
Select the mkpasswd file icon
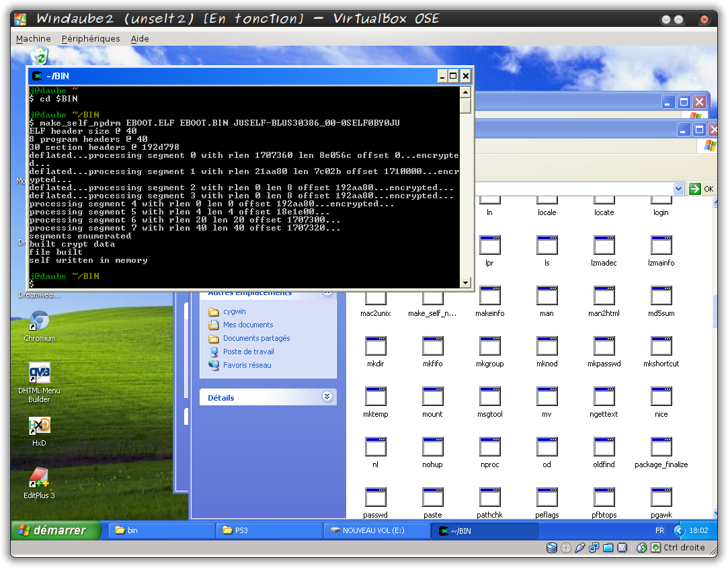[604, 346]
